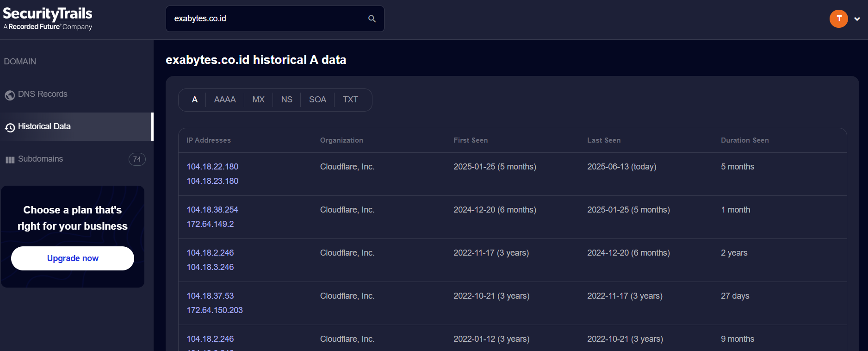Click the IP Addresses column header
The image size is (868, 351).
click(x=208, y=140)
